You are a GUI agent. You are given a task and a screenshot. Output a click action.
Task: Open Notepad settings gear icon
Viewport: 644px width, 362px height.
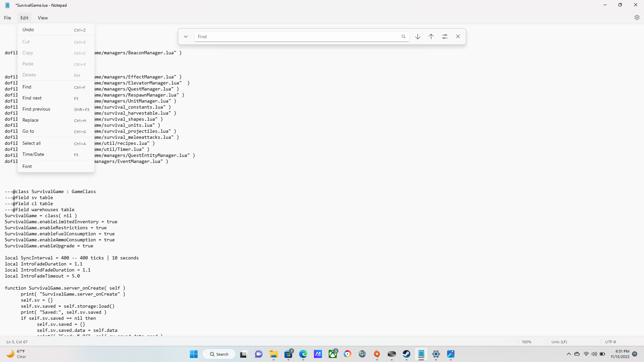[x=637, y=18]
